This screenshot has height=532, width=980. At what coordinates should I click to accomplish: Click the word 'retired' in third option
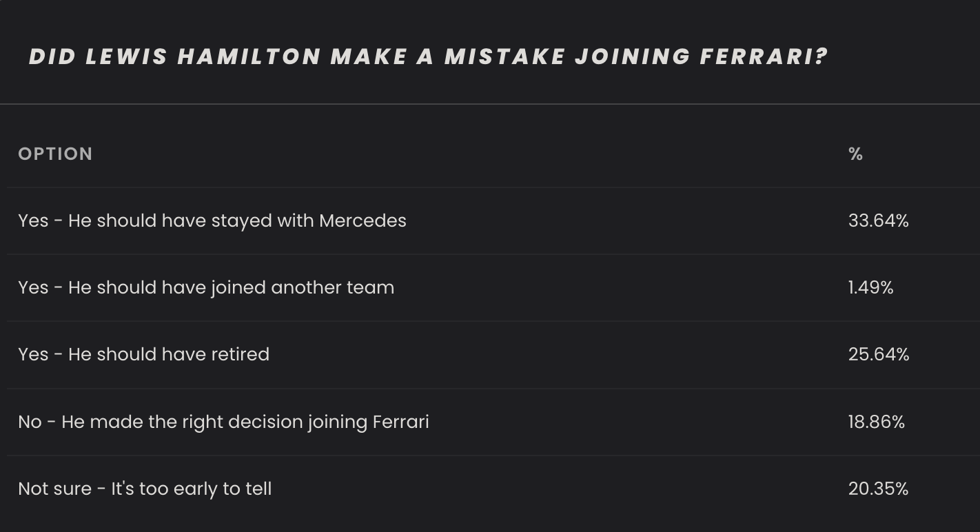[x=240, y=354]
